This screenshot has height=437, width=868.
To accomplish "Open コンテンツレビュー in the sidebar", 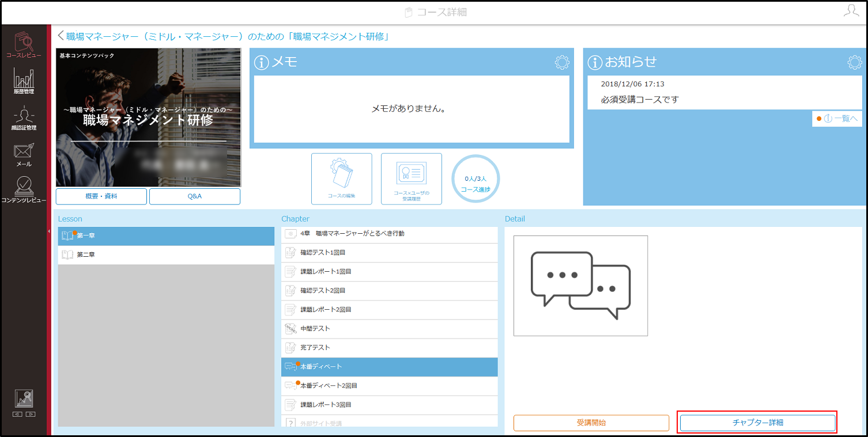I will pyautogui.click(x=24, y=190).
